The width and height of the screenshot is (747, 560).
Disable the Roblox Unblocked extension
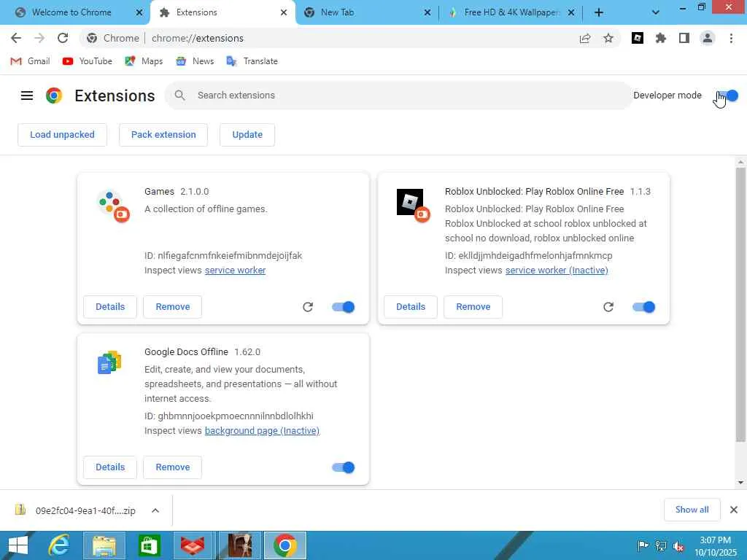pos(644,307)
